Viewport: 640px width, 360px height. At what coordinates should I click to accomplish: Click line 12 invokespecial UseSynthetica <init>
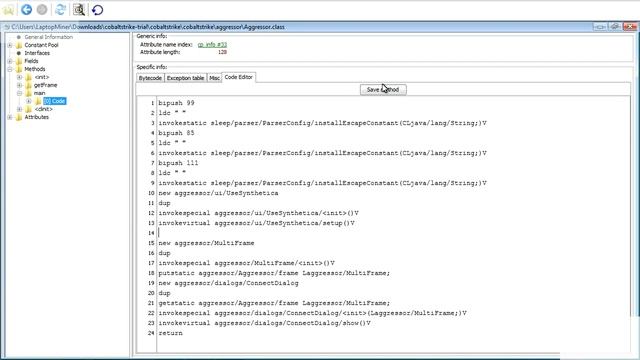pyautogui.click(x=258, y=213)
